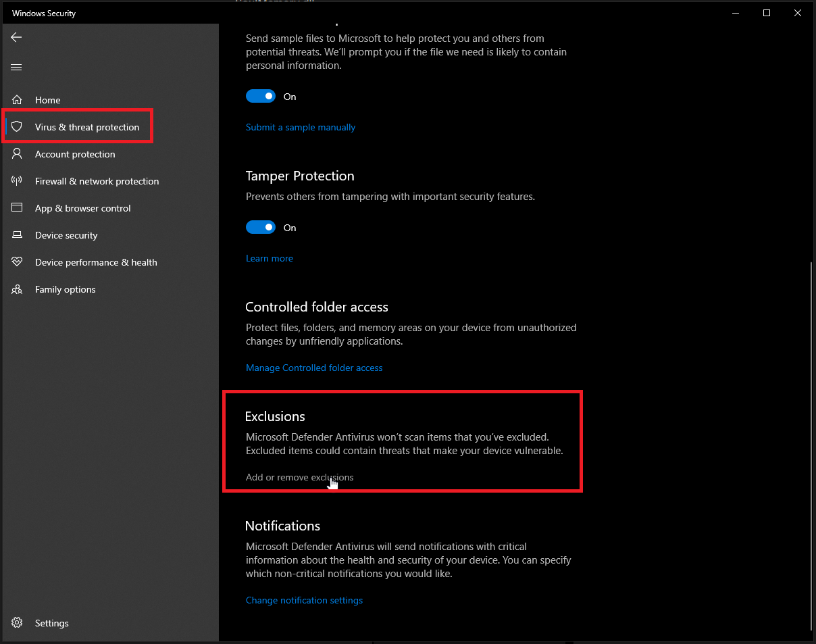Click the Notifications heading
This screenshot has width=816, height=644.
click(x=282, y=526)
